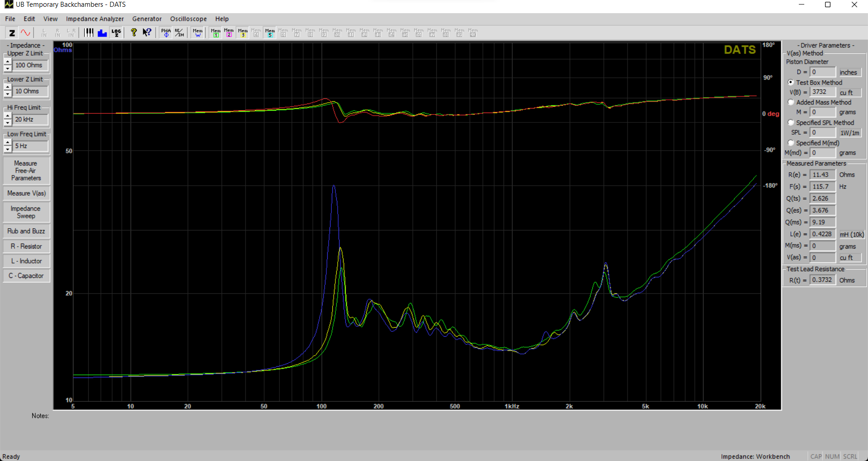The height and width of the screenshot is (461, 868).
Task: Toggle the RE/IM display icon
Action: (x=179, y=33)
